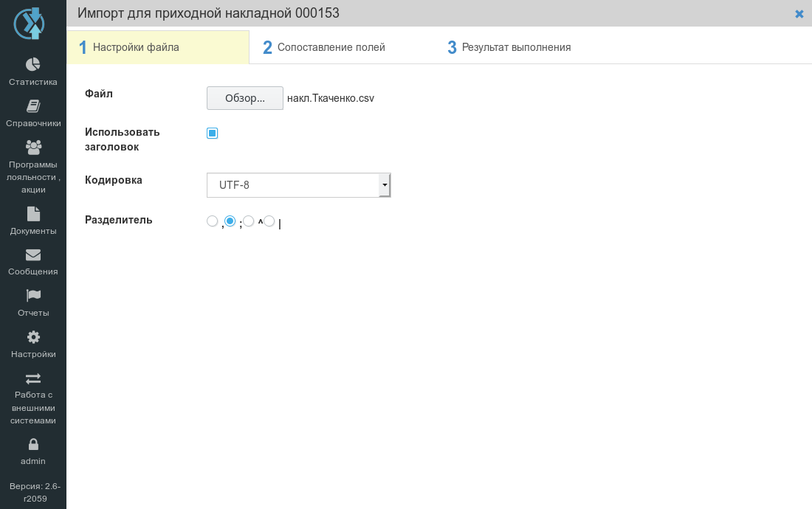Screen dimensions: 812x509
Task: Toggle the Использовать заголовок checkbox
Action: point(213,134)
